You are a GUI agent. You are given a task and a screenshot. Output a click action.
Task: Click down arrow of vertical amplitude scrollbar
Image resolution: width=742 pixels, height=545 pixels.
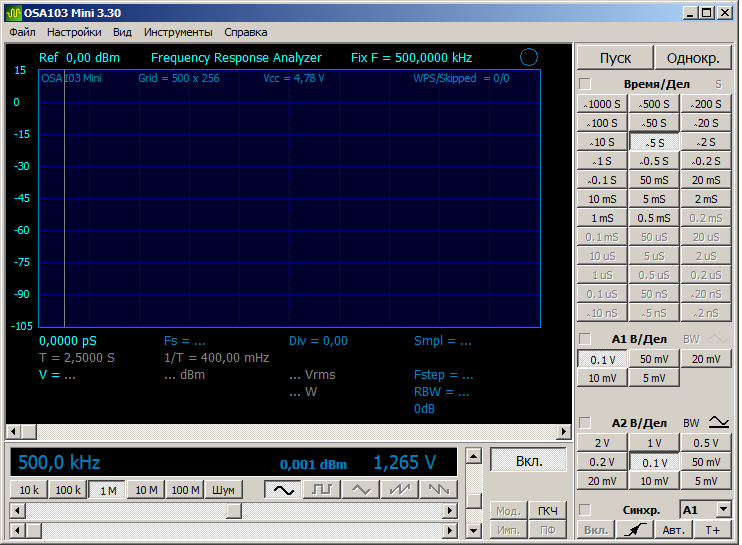[473, 531]
